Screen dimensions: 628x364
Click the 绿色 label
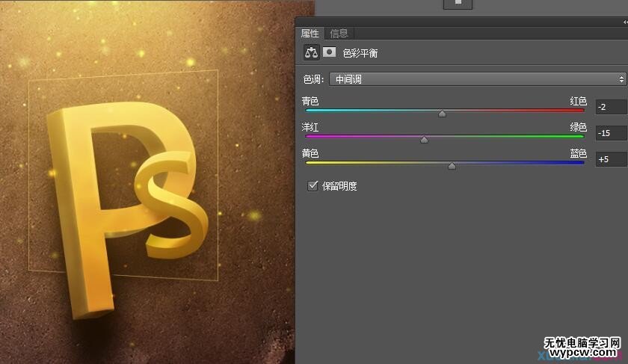pos(579,127)
